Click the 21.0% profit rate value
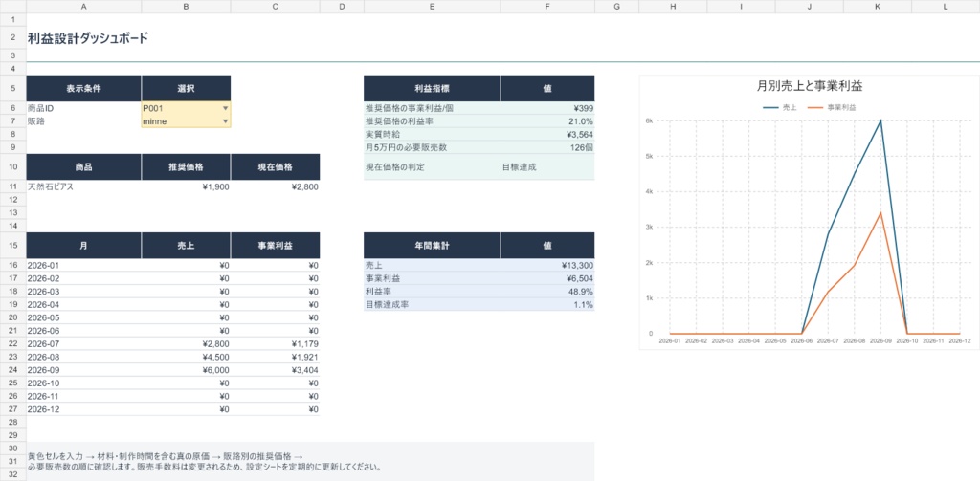Screen dimensions: 980x481 tap(547, 121)
